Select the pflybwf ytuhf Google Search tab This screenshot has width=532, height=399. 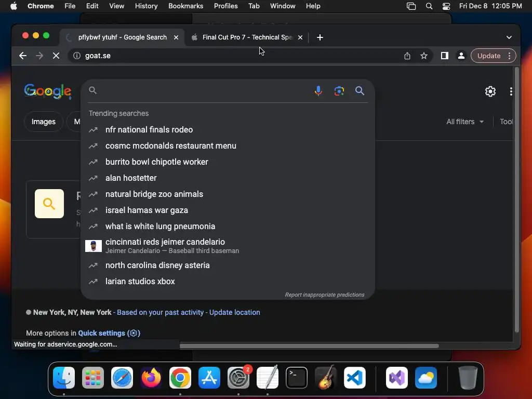click(122, 37)
